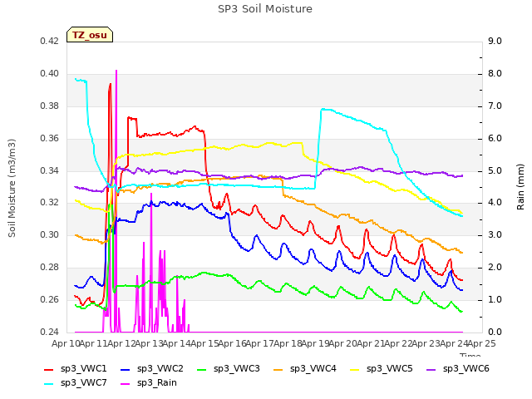Click the cyan sp3_VWC7 legend swatch
The width and height of the screenshot is (532, 399).
(49, 384)
